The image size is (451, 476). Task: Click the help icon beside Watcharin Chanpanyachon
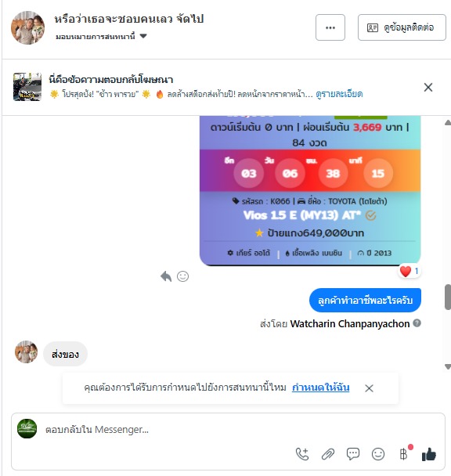click(417, 323)
